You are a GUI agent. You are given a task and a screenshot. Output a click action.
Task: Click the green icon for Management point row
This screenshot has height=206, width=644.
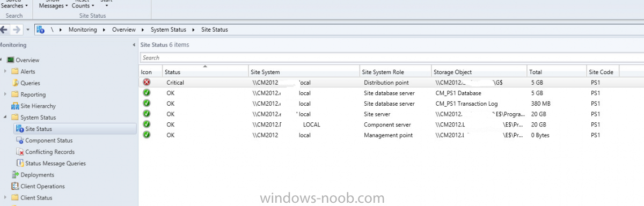coord(147,135)
